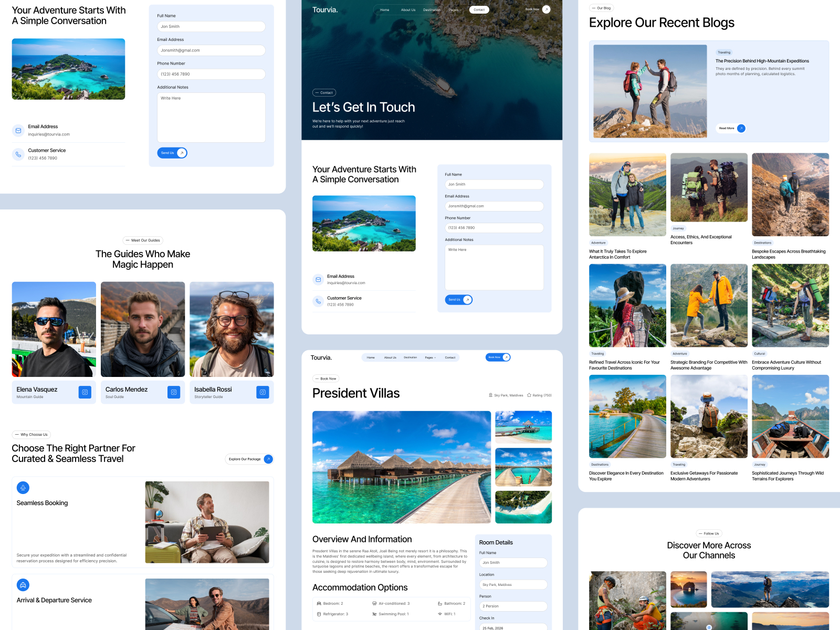
Task: Open Elena Vasquez's Instagram icon
Action: [x=85, y=392]
